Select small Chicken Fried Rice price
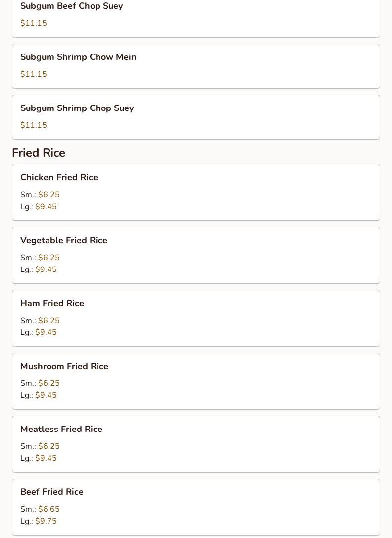This screenshot has height=538, width=392. 49,195
